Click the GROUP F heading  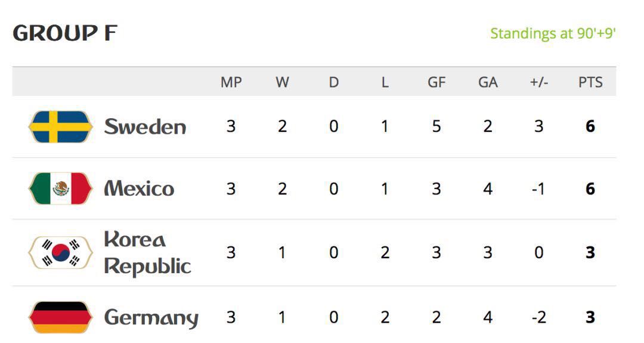65,33
